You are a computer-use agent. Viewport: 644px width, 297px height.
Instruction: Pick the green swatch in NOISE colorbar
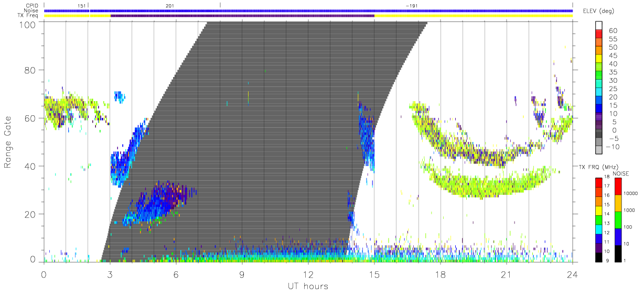pos(618,219)
